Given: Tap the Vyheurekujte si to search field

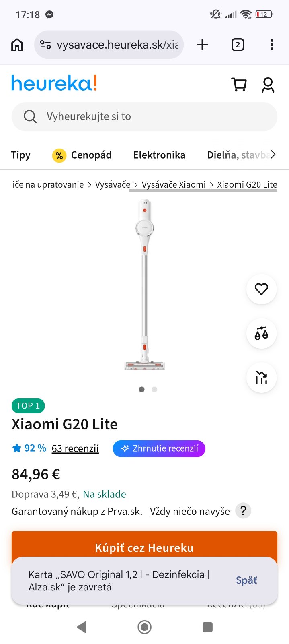Looking at the screenshot, I should pos(144,117).
